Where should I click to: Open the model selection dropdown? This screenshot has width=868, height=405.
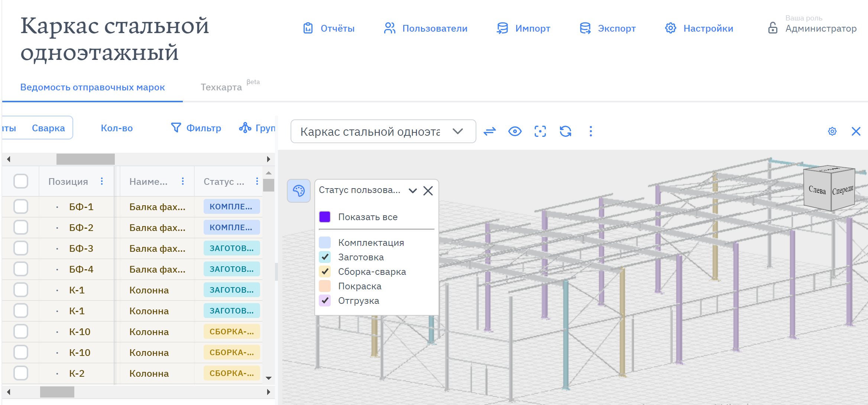(383, 131)
